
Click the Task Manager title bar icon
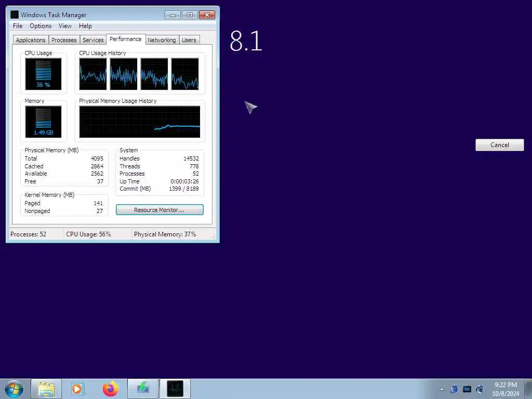pyautogui.click(x=14, y=15)
